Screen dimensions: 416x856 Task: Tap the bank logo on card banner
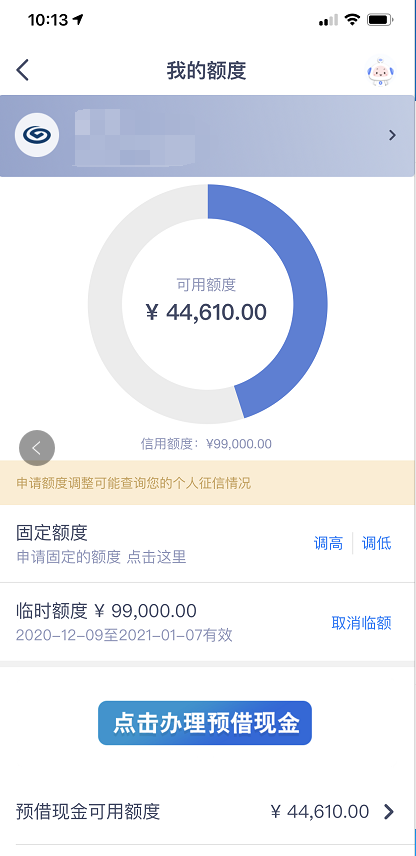tap(37, 135)
